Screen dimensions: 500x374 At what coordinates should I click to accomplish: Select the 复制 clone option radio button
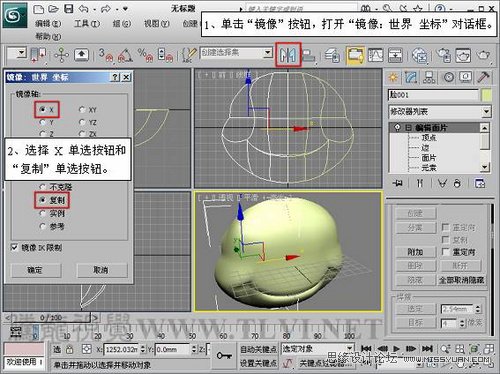point(43,200)
